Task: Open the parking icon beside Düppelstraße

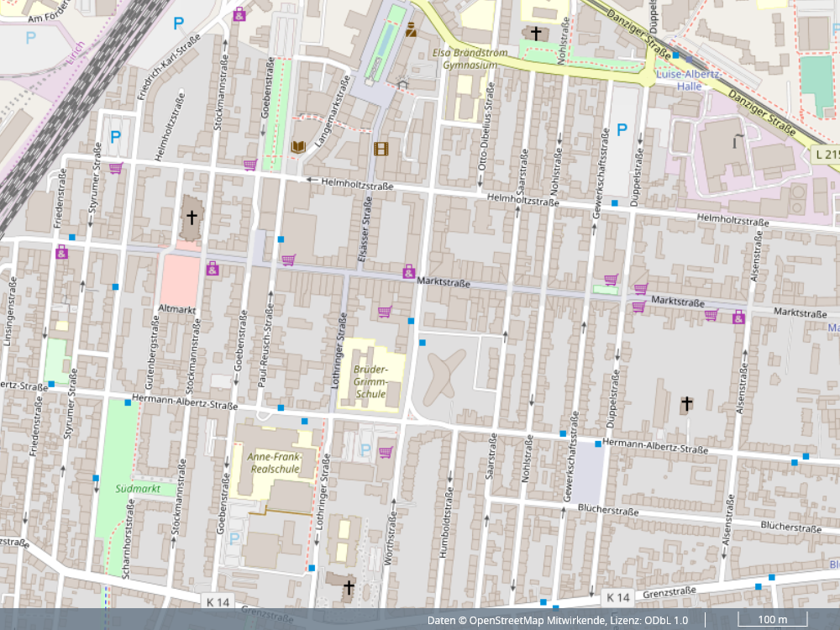Action: click(622, 129)
